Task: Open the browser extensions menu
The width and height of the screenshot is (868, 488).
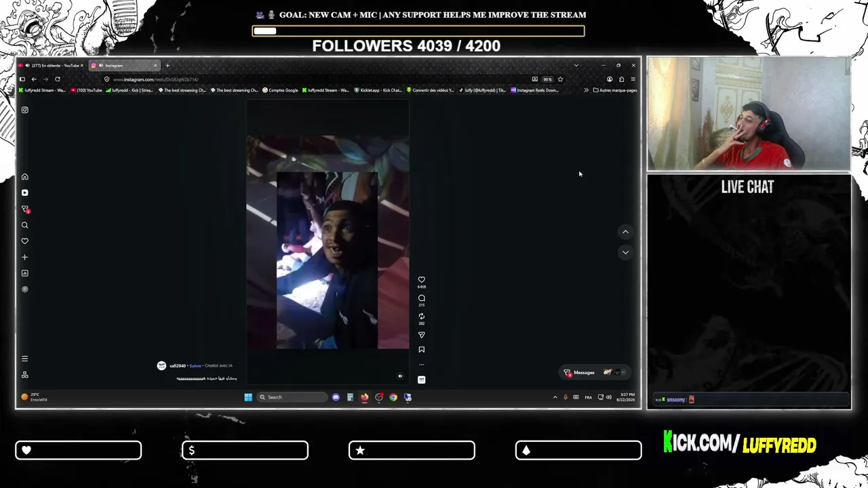Action: 621,79
